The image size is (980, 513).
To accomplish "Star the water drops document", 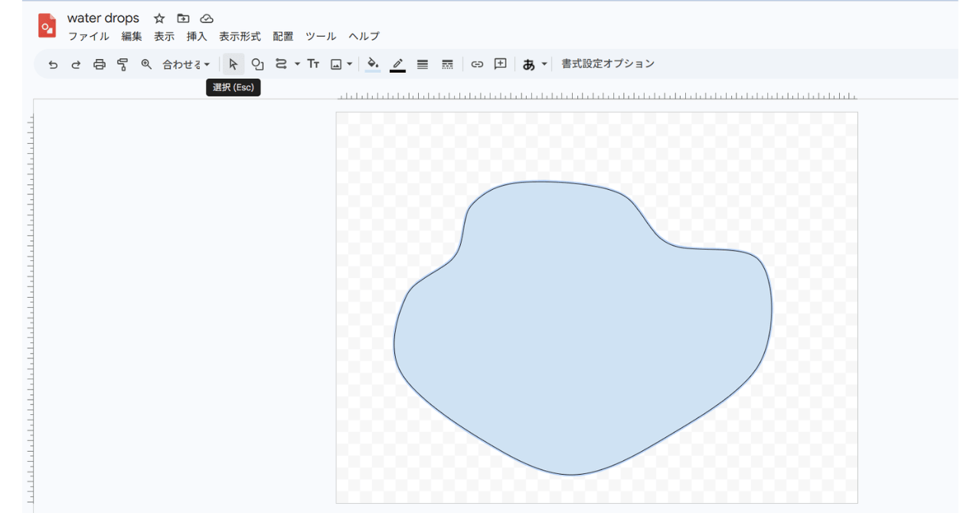I will point(159,18).
